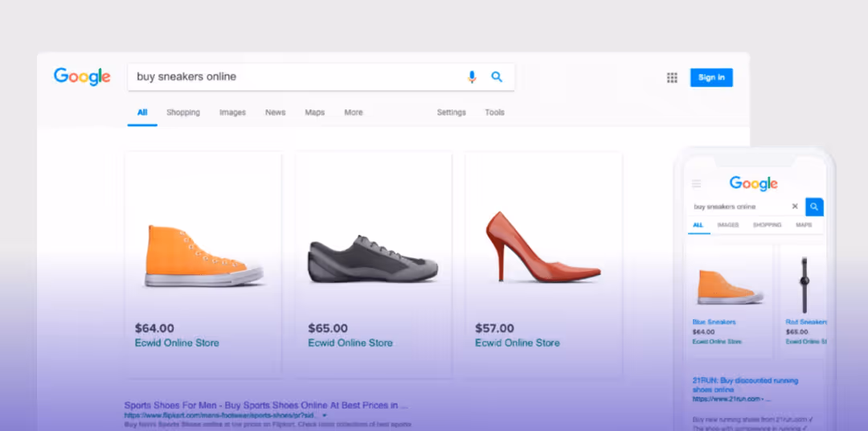Open Ecwid Online Store link under $64.00 desktop card
The image size is (868, 431).
[177, 343]
